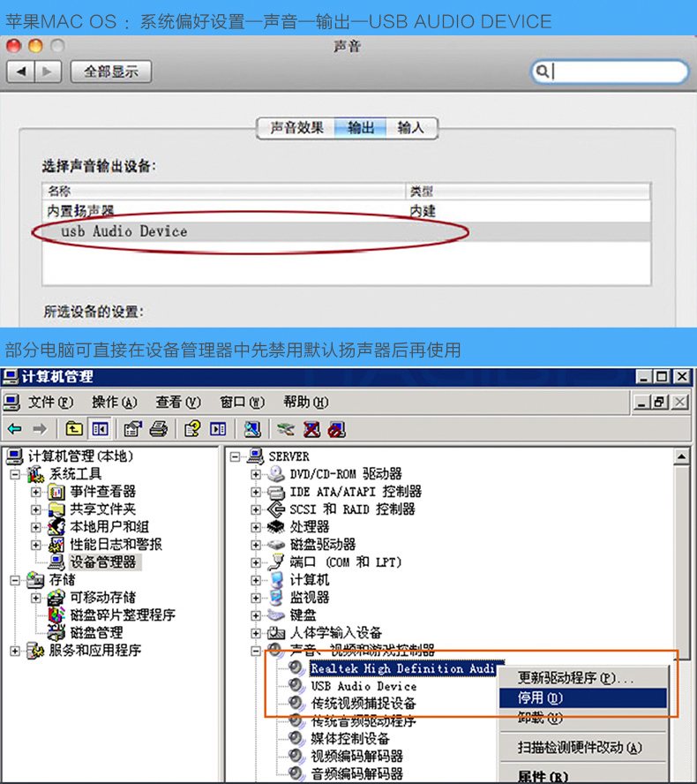Click the uninstall device red X icon
The height and width of the screenshot is (784, 697).
[x=311, y=429]
